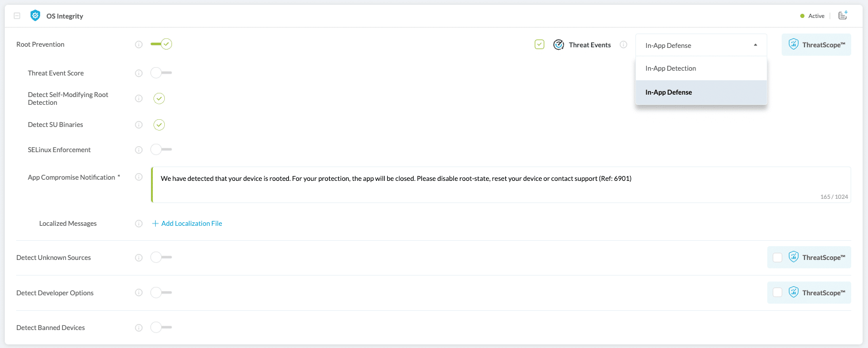Check ThreatScope box for Detect Unknown Sources
Screen dimensions: 868x348
coord(777,258)
